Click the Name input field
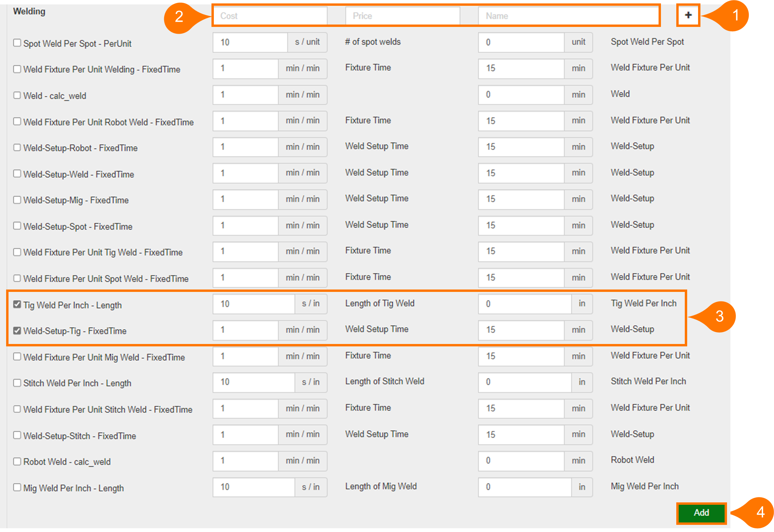Image resolution: width=774 pixels, height=532 pixels. point(568,16)
